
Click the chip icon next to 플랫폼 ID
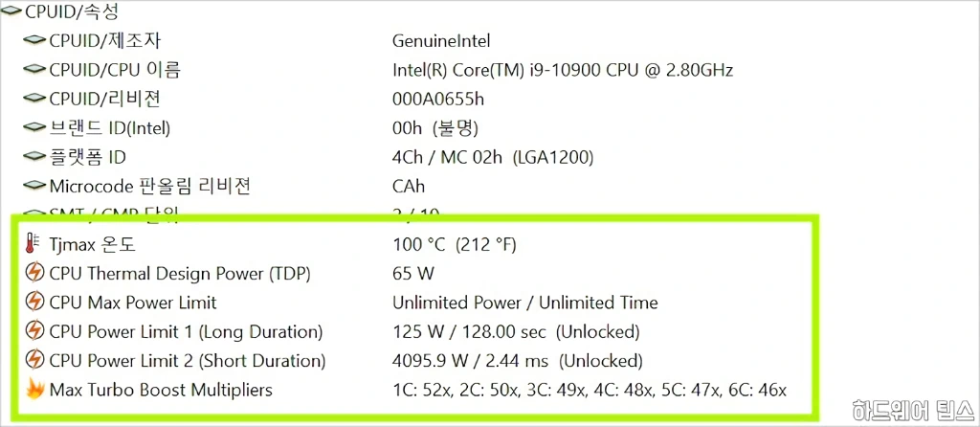[34, 157]
